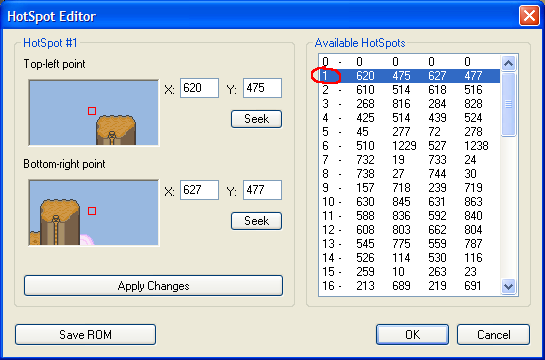Focus the bottom-right Y field showing 477
Screen dimensions: 545x360
pos(262,190)
